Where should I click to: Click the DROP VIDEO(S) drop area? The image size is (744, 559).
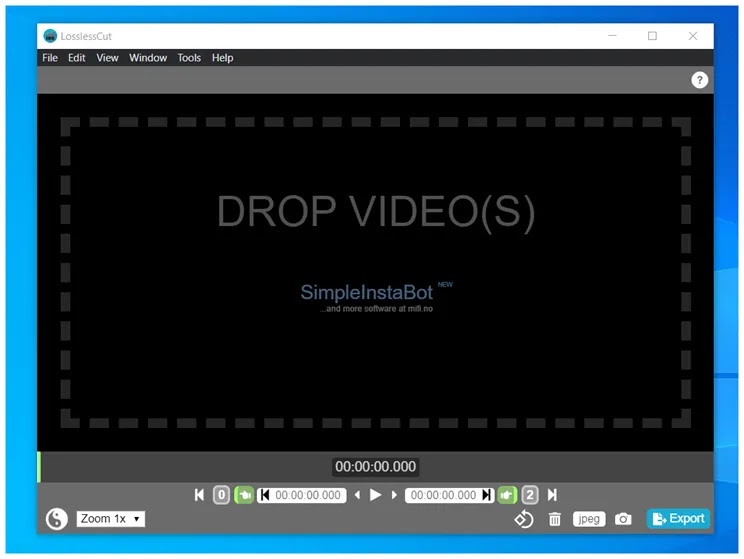coord(375,272)
